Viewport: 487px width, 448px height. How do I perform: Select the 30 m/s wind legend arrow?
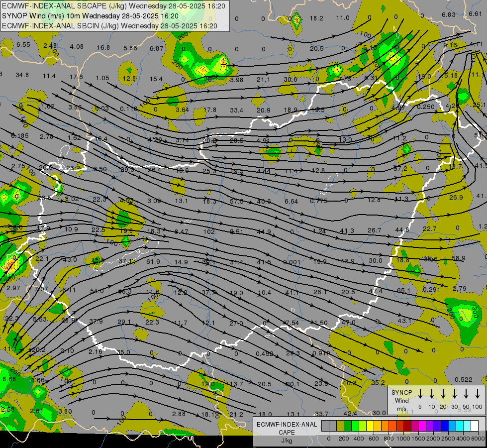tap(455, 394)
